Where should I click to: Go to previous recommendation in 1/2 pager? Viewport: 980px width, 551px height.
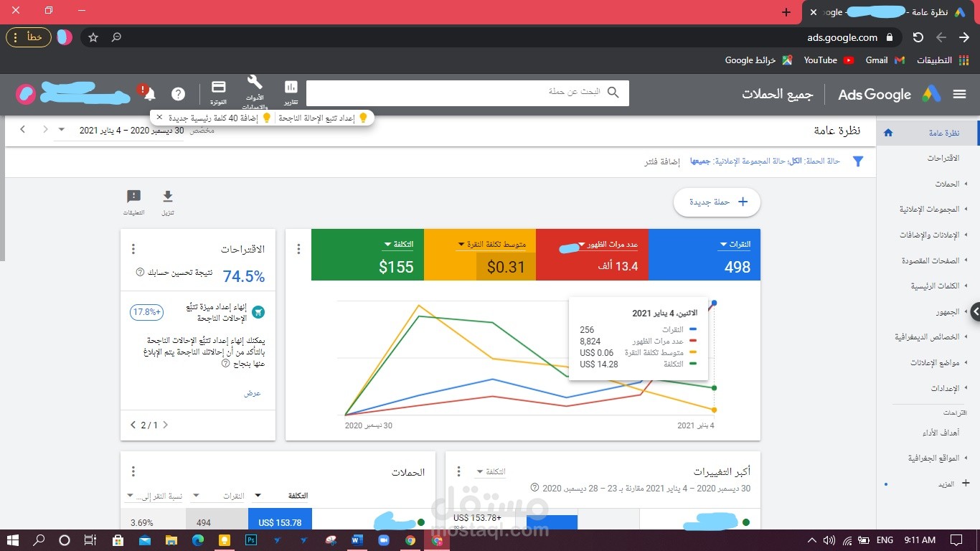[x=166, y=425]
